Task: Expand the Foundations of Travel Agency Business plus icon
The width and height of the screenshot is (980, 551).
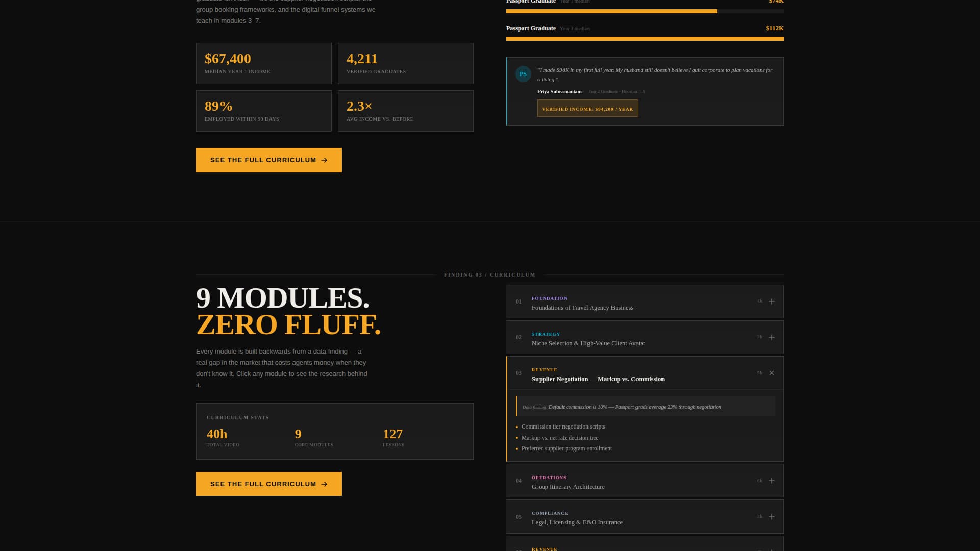Action: [x=772, y=302]
